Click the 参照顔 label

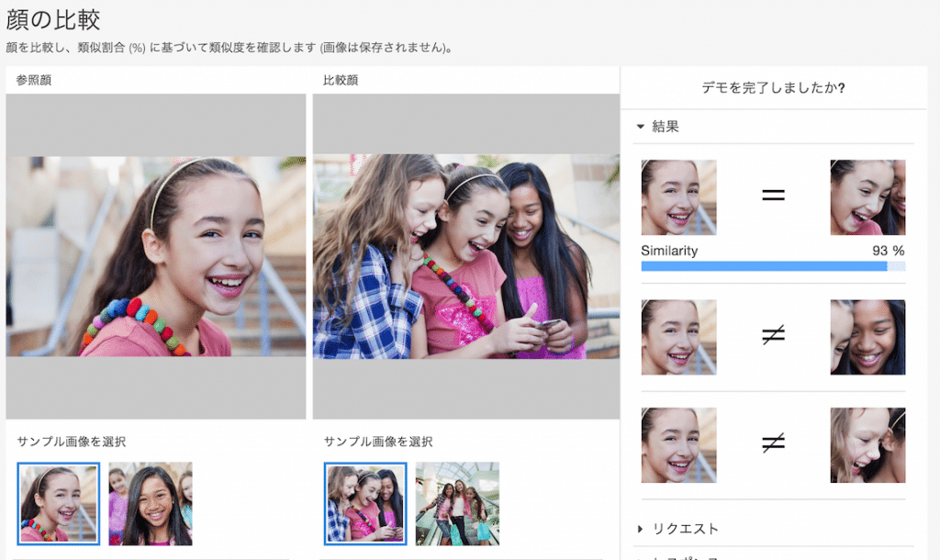click(34, 81)
